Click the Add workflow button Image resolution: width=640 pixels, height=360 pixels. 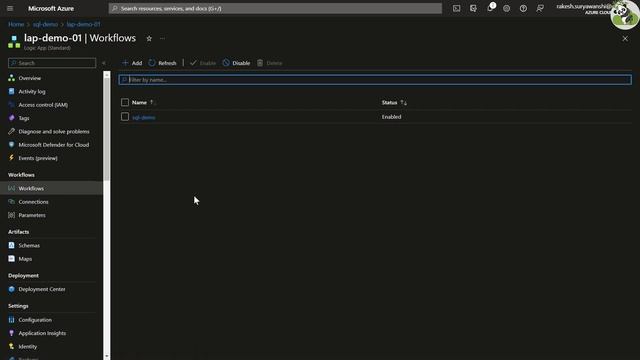tap(132, 63)
